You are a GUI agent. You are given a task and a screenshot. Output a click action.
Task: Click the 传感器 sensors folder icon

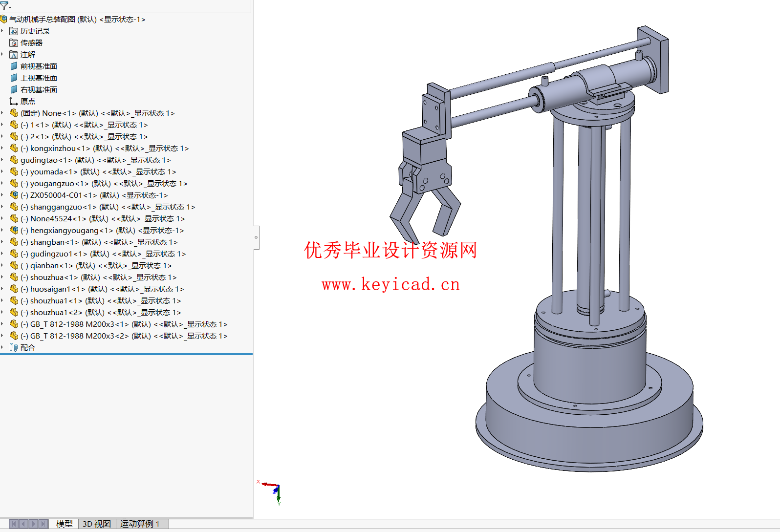pyautogui.click(x=14, y=43)
